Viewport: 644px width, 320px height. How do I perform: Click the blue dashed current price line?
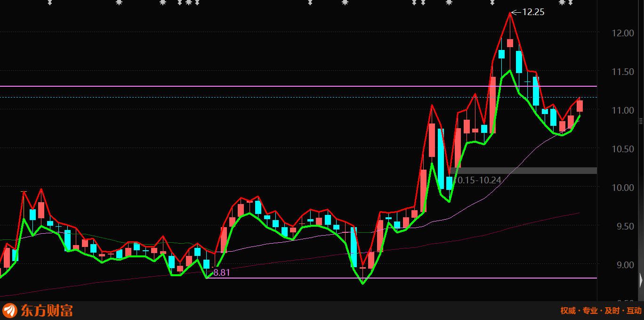click(x=298, y=98)
